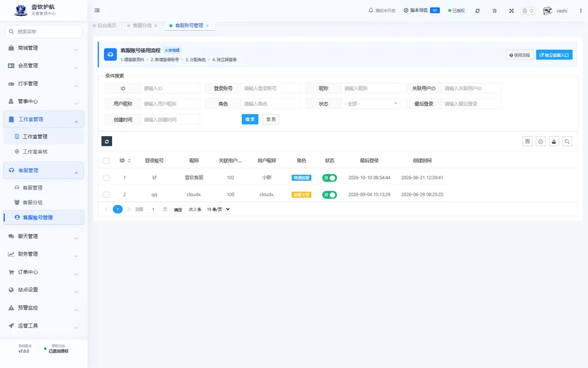Expand 打手管理 sidebar menu
This screenshot has height=368, width=588.
coord(43,84)
